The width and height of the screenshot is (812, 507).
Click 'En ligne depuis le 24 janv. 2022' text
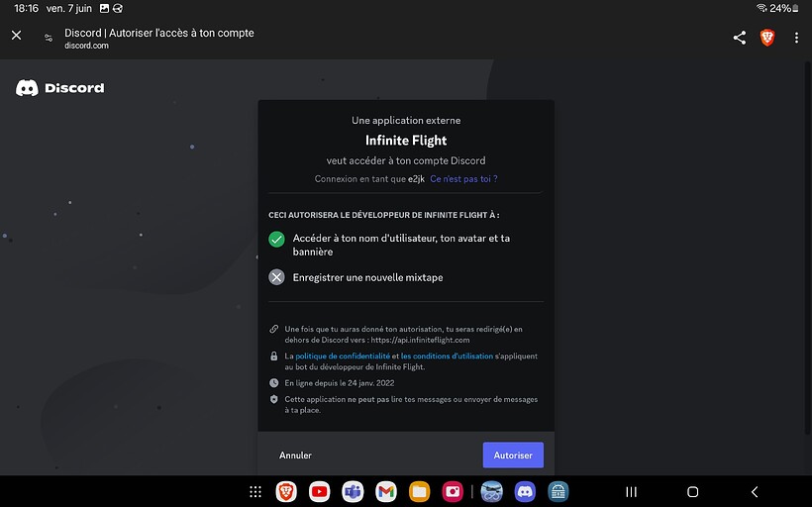[340, 383]
